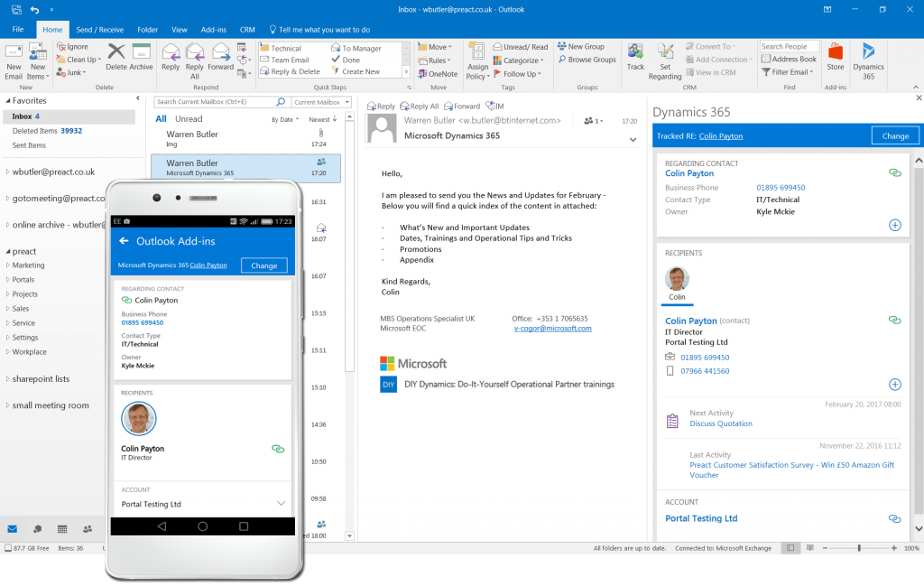Open the Address Book
The height and width of the screenshot is (586, 924).
pyautogui.click(x=789, y=59)
